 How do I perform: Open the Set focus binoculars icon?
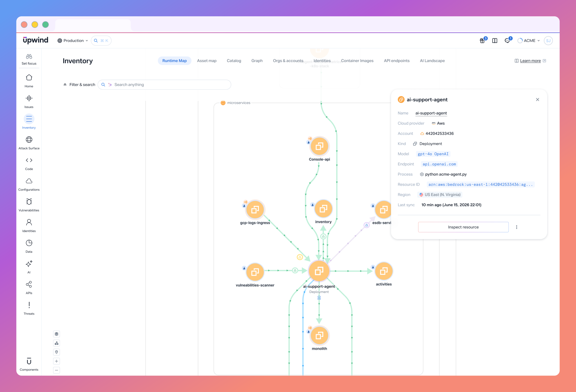(29, 57)
